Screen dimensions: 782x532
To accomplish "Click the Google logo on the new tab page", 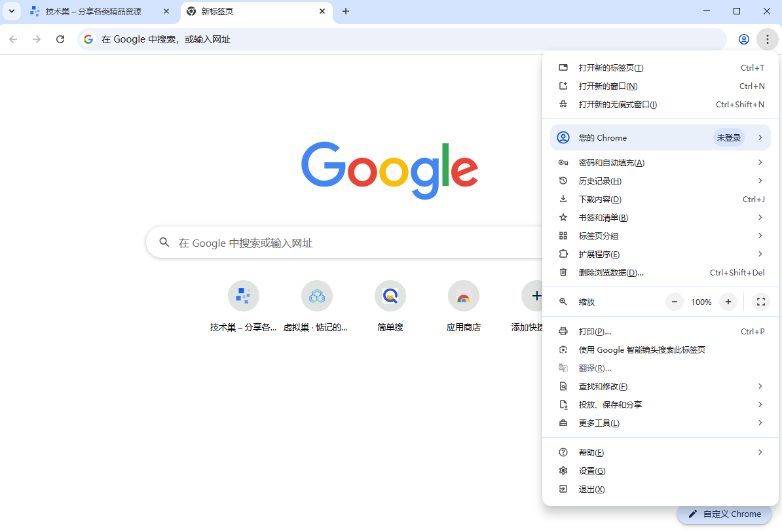I will click(x=390, y=170).
